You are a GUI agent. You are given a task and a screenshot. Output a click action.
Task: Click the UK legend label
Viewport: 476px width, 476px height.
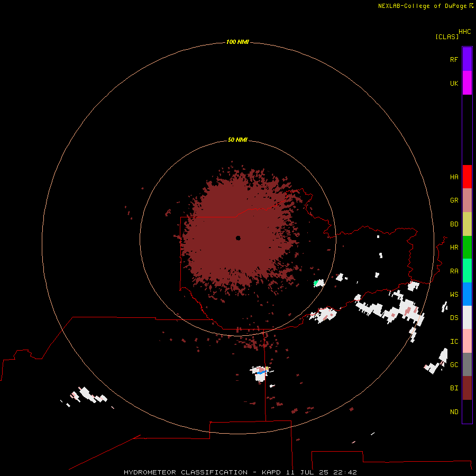click(454, 83)
